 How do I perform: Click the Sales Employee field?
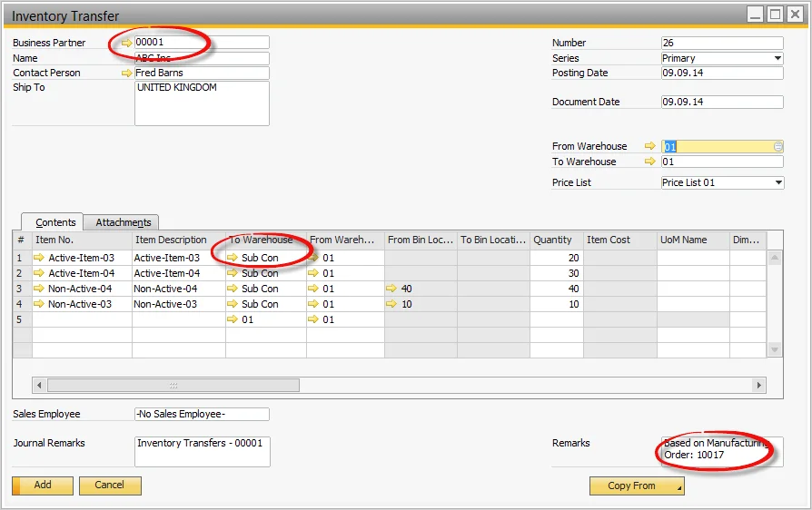click(x=202, y=414)
